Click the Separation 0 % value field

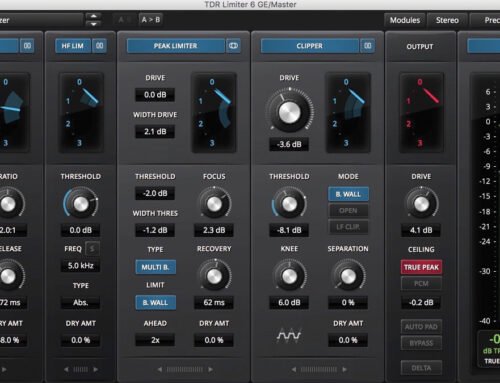point(348,303)
